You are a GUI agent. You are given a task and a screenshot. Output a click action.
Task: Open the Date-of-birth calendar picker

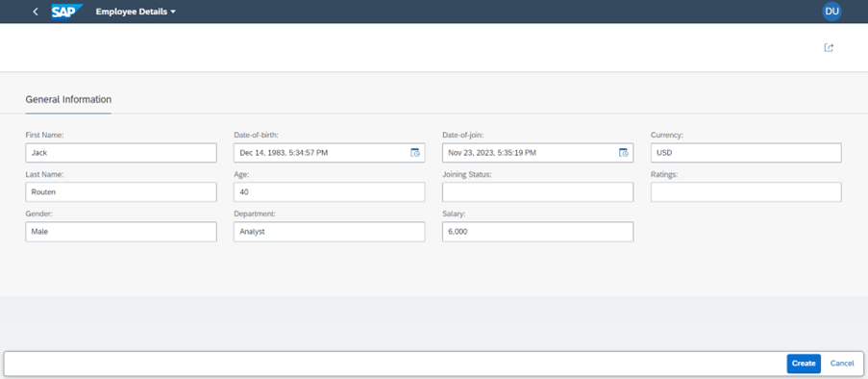pyautogui.click(x=415, y=153)
